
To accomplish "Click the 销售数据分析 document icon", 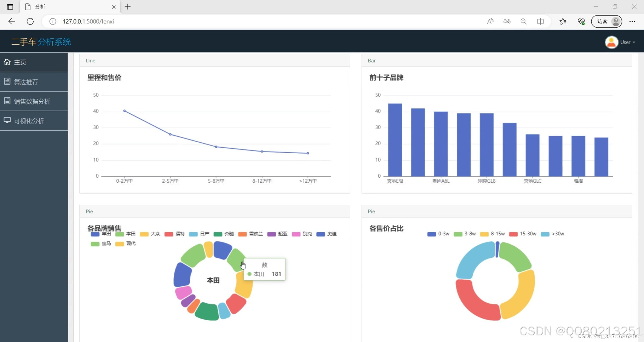I will coord(7,101).
